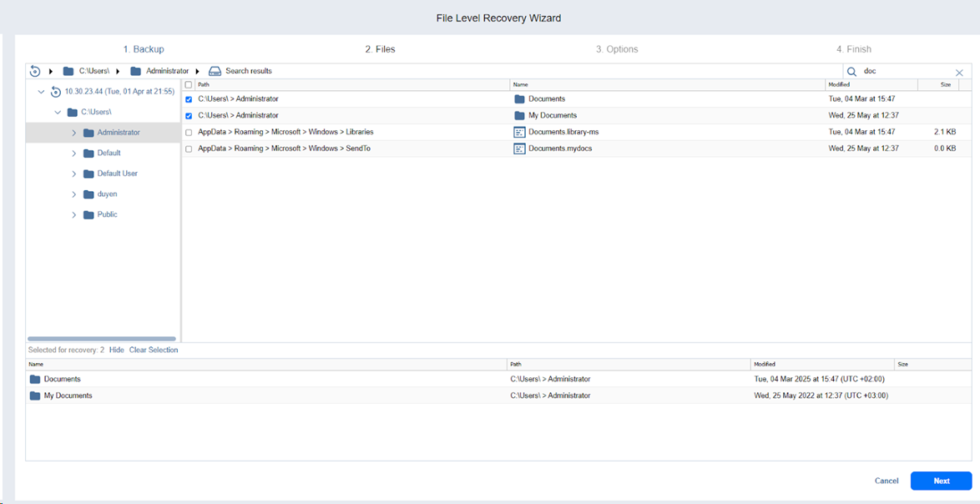Viewport: 980px width, 504px height.
Task: Go to the 1. Backup wizard step
Action: tap(144, 49)
